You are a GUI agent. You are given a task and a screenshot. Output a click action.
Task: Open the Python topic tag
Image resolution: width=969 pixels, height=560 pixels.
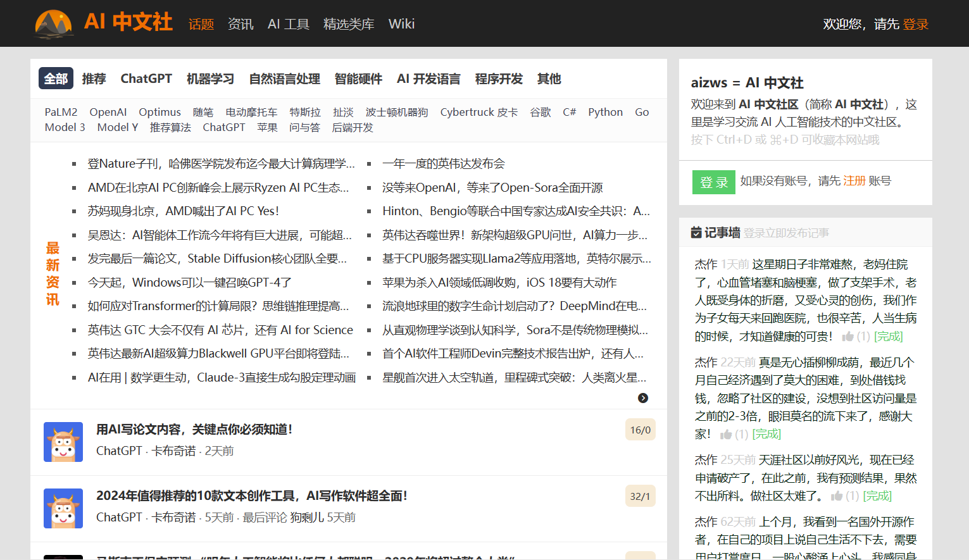(x=605, y=112)
